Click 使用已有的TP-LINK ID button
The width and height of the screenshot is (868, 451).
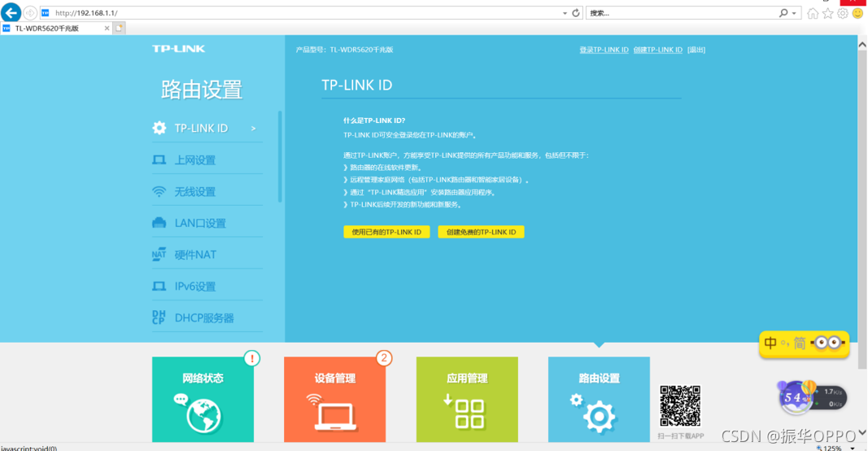[386, 231]
